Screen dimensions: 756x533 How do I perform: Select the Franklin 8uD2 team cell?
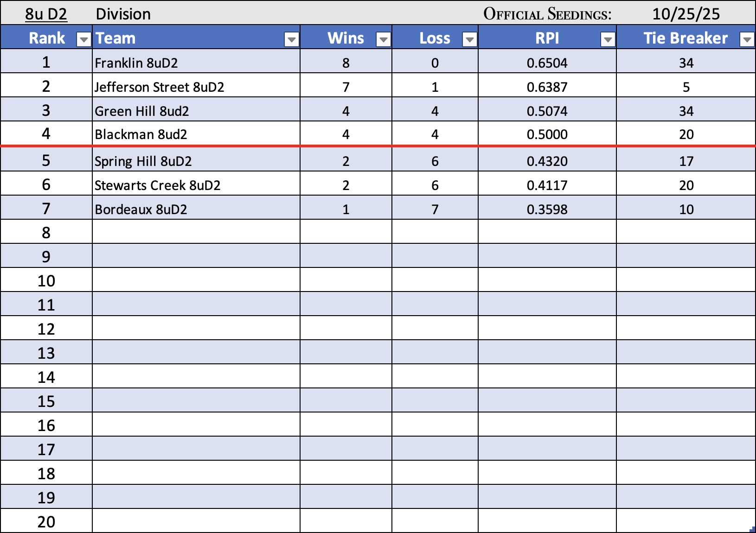(136, 63)
